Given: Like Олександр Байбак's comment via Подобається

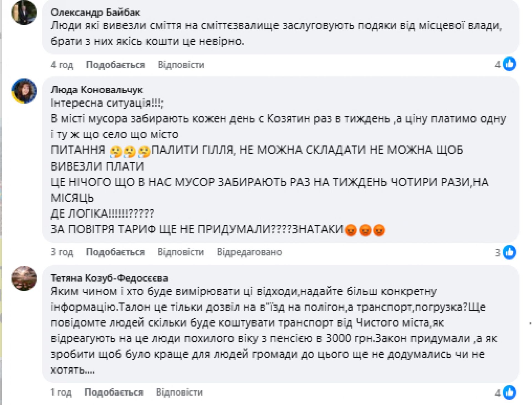Looking at the screenshot, I should click(x=115, y=65).
